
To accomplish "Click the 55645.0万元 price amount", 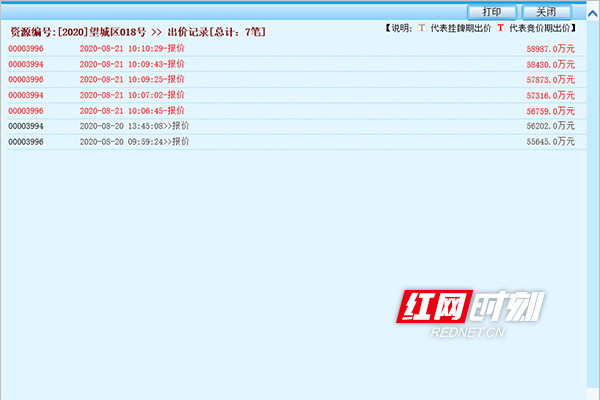I will (x=551, y=142).
